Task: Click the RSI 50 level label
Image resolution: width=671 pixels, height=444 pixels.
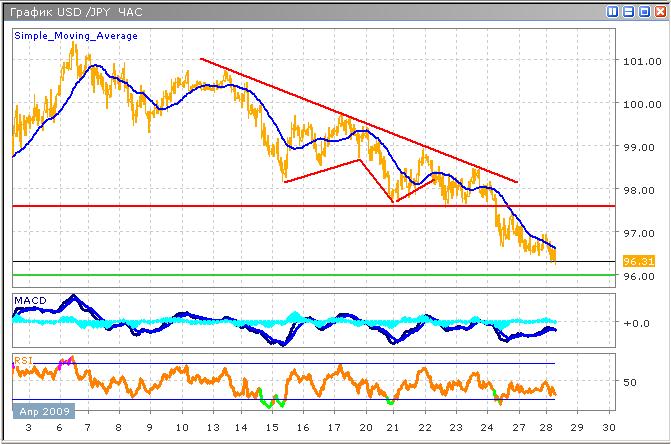Action: pyautogui.click(x=630, y=382)
